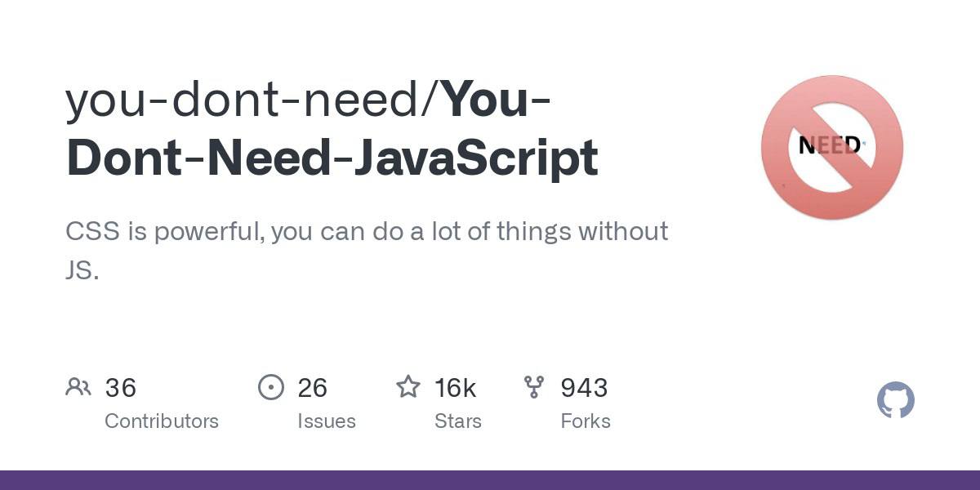The width and height of the screenshot is (980, 490).
Task: Click the purple language bar at the bottom
Action: pyautogui.click(x=490, y=480)
